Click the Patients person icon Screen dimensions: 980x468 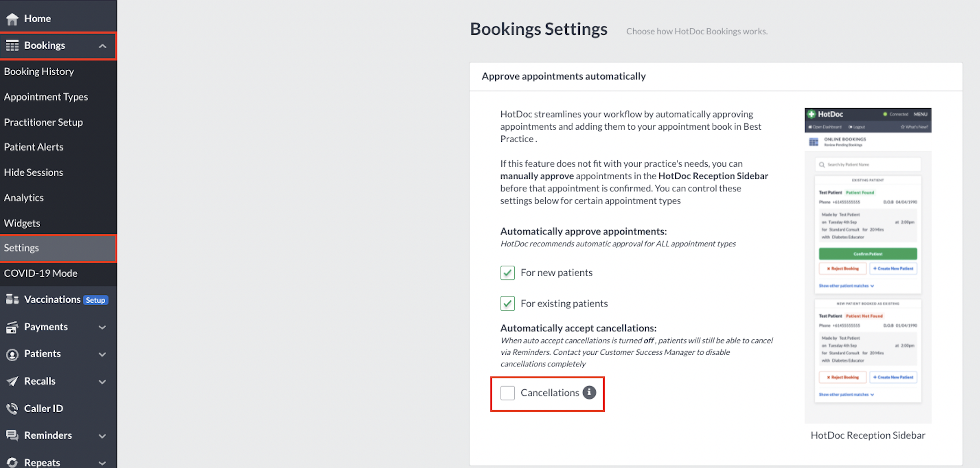12,354
